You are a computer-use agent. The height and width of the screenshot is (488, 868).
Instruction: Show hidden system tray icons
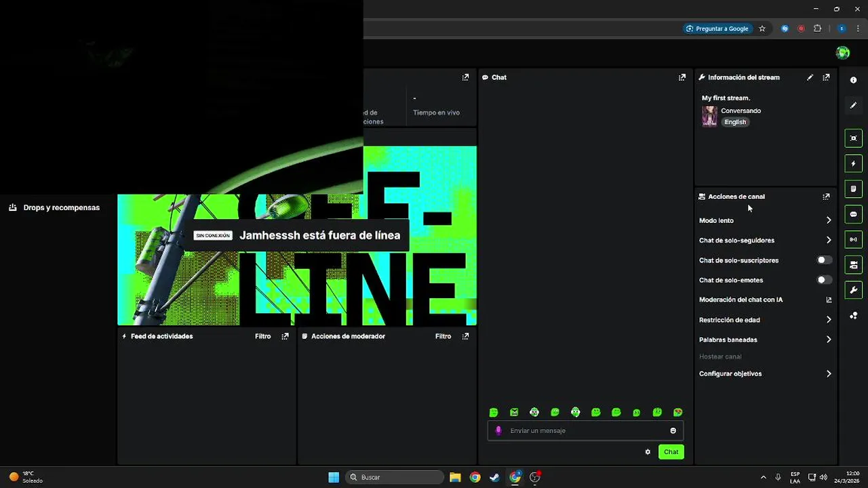[x=764, y=477]
